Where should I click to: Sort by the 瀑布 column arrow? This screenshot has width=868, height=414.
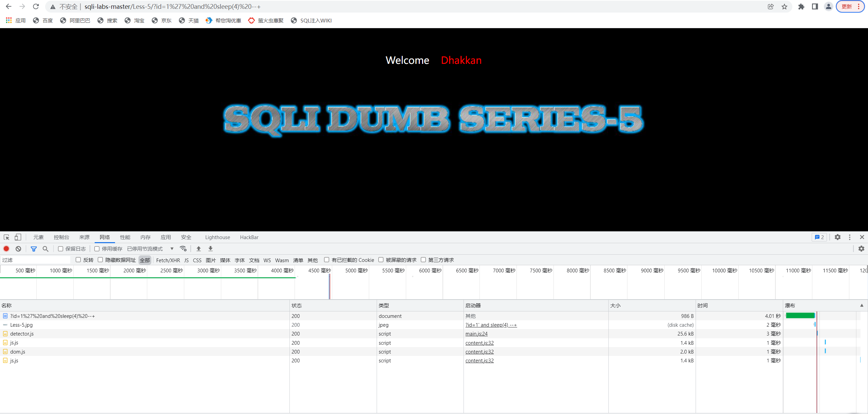861,305
